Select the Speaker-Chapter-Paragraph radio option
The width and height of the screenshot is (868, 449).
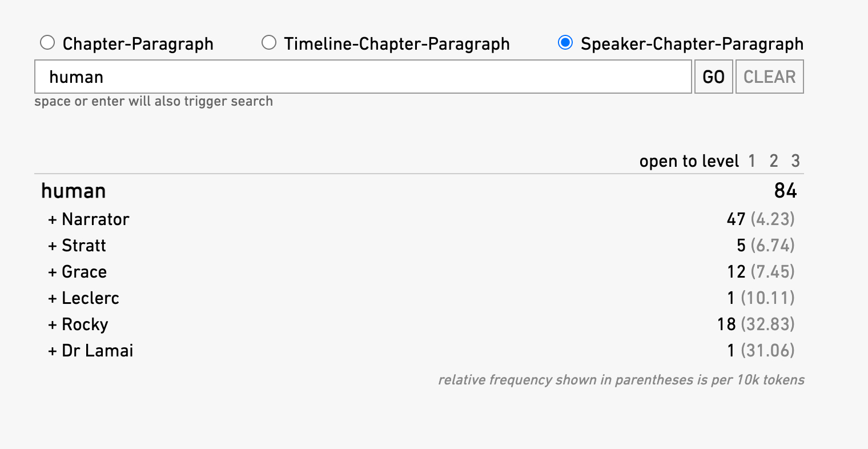click(565, 43)
